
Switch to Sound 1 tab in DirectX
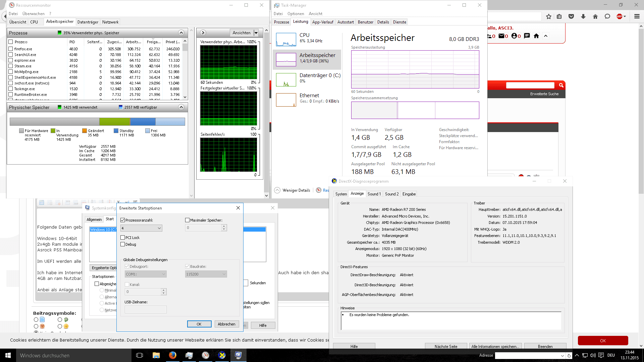[374, 194]
